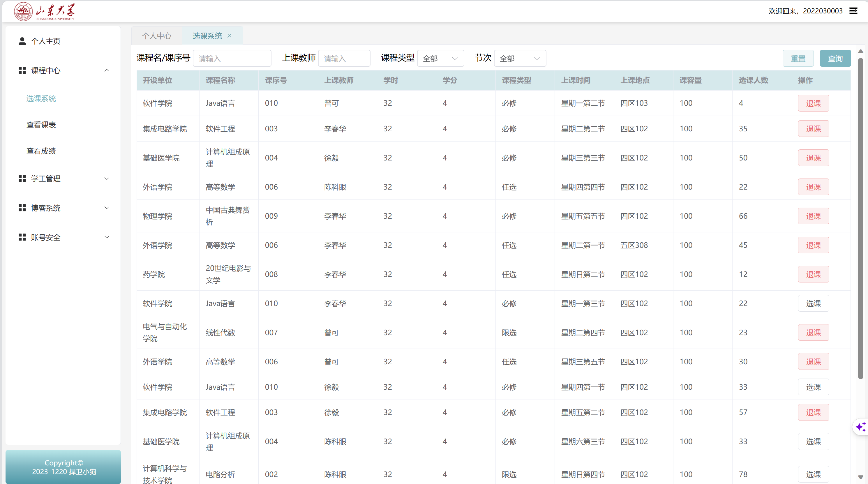Drop the 线性代数 course
The height and width of the screenshot is (484, 868).
click(813, 333)
